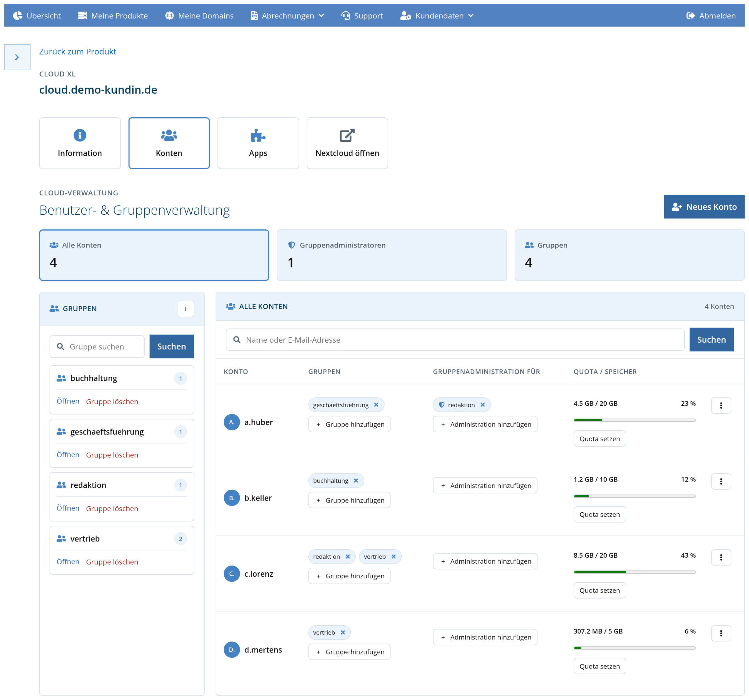Screen dimensions: 749x700
Task: Open the Kundendaten dropdown menu
Action: tap(437, 15)
